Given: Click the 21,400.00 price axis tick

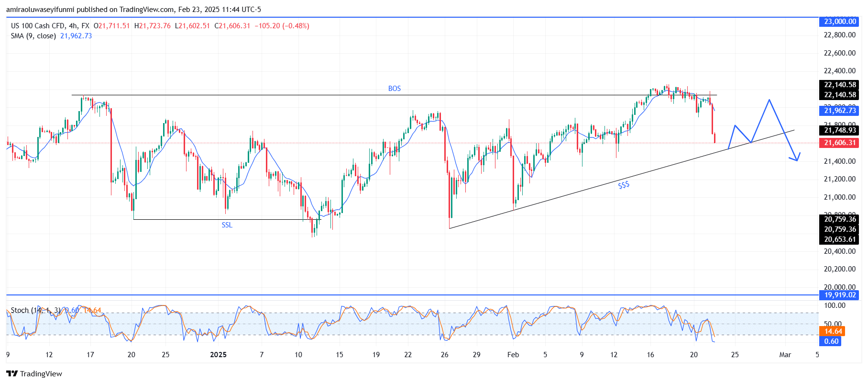Looking at the screenshot, I should click(x=840, y=161).
